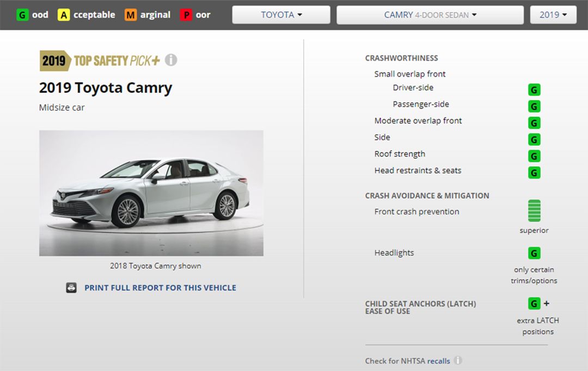Image resolution: width=588 pixels, height=371 pixels.
Task: Click the yellow Acceptable legend swatch
Action: (64, 15)
